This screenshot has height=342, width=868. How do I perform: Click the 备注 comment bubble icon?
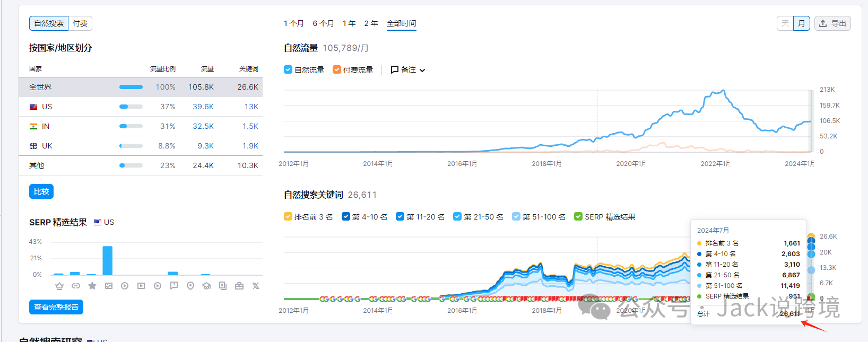pos(395,69)
